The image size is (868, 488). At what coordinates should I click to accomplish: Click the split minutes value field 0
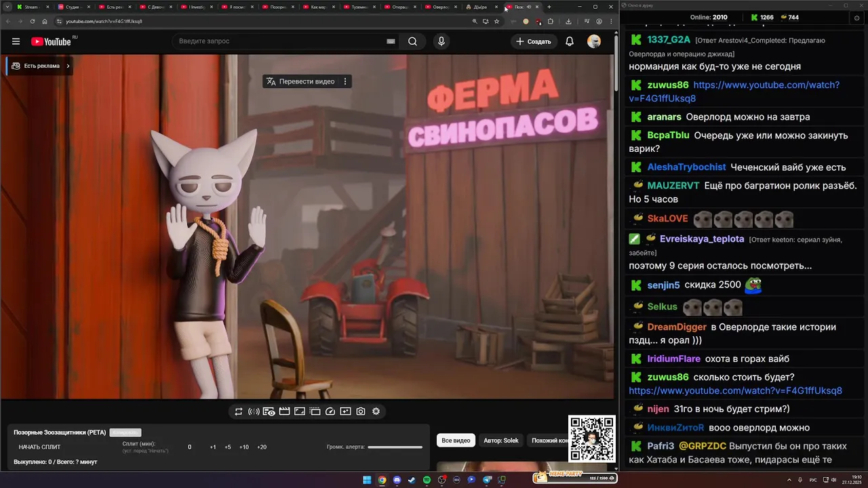(190, 447)
